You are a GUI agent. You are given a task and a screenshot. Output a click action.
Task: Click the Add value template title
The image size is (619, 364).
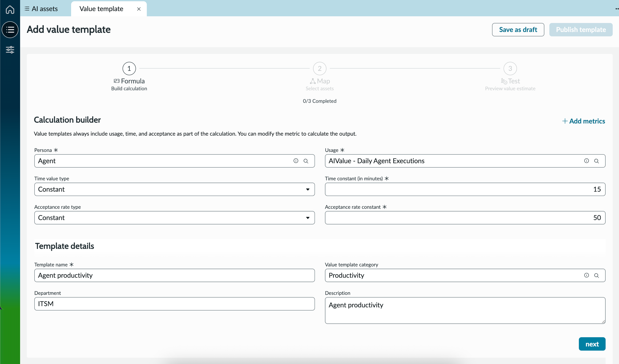69,29
